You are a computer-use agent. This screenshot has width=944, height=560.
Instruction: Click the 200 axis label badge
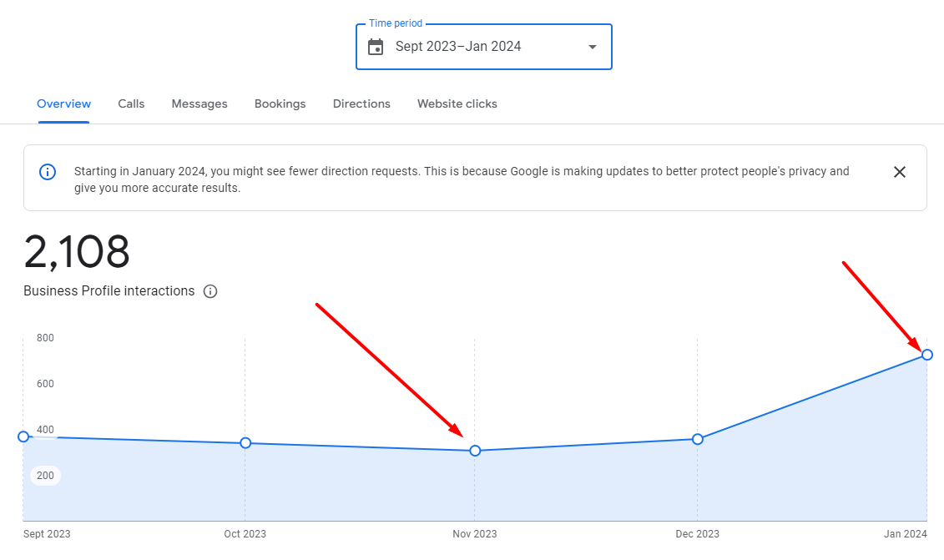[x=46, y=476]
